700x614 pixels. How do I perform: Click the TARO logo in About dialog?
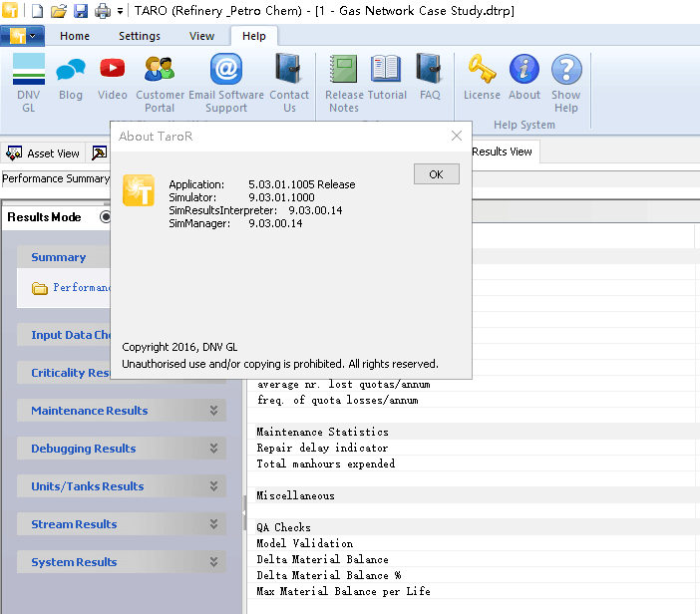point(139,190)
